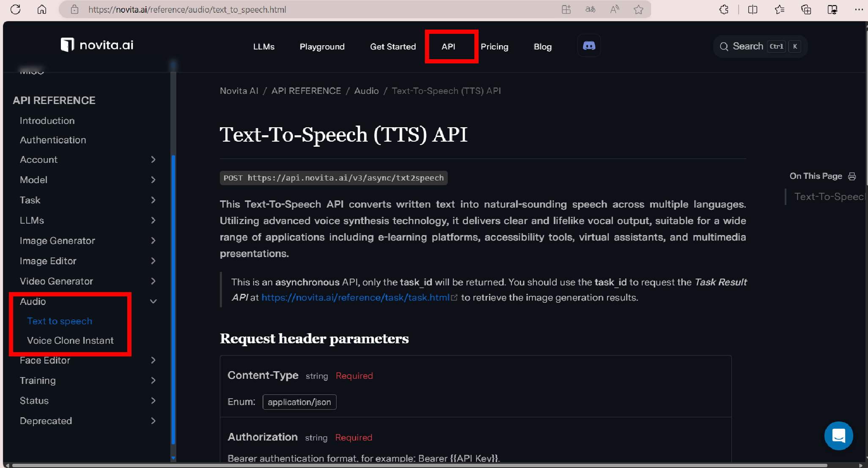868x468 pixels.
Task: Open the Playground nav item
Action: (x=322, y=47)
